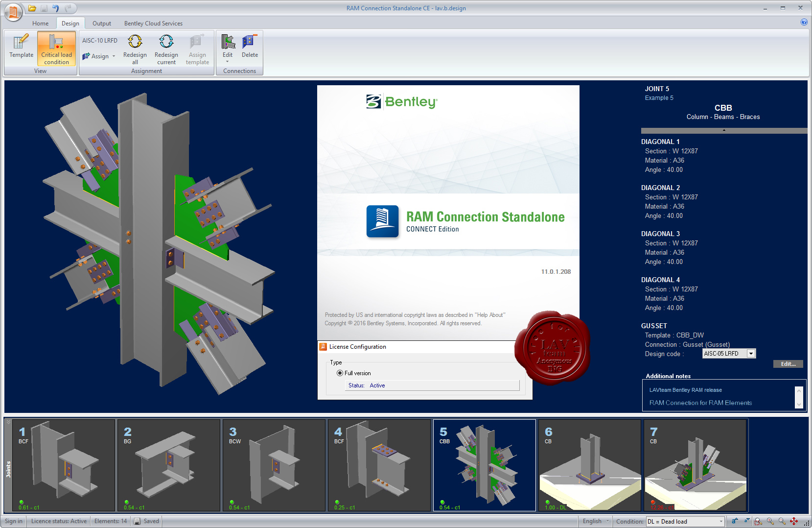Collapse the Joints panel via chevron
Viewport: 812px width, 528px height.
tap(8, 422)
